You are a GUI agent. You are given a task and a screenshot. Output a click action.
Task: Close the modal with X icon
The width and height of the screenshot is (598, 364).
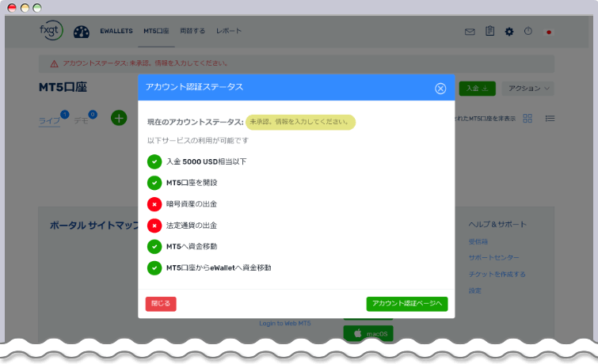[x=440, y=89]
